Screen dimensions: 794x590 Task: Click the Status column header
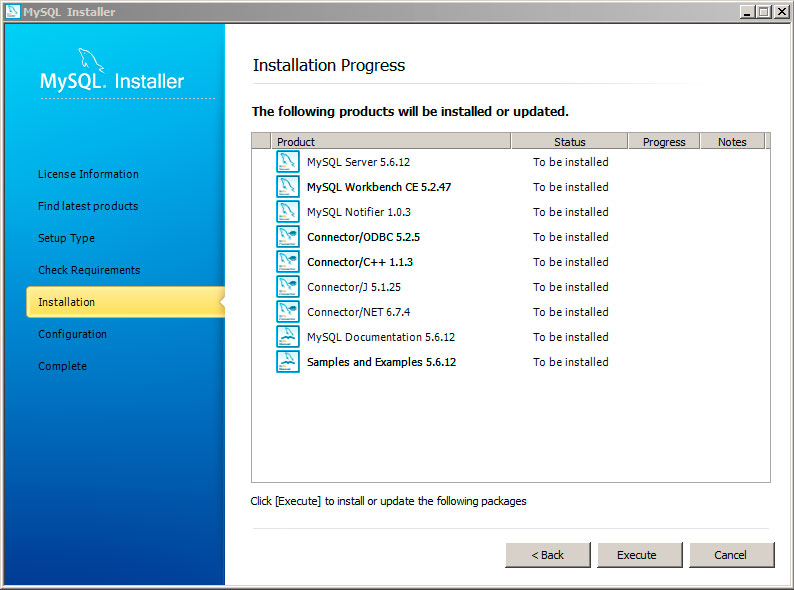[570, 142]
